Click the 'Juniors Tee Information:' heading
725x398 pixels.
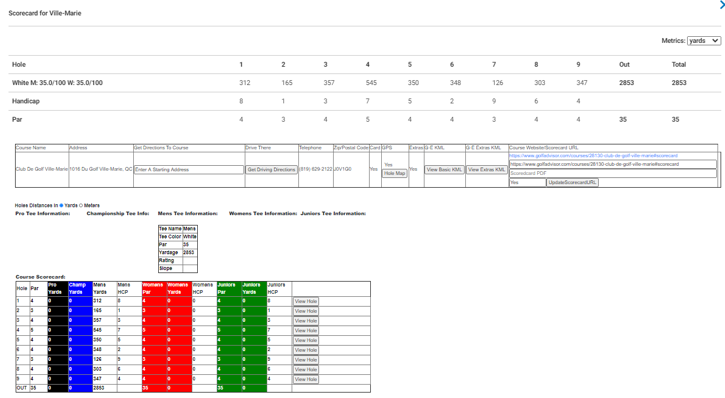click(333, 214)
